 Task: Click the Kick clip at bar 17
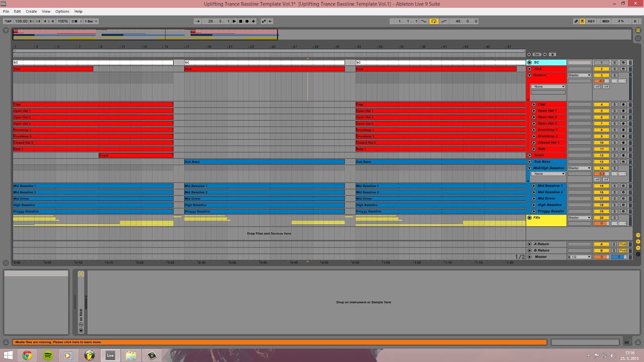click(264, 69)
